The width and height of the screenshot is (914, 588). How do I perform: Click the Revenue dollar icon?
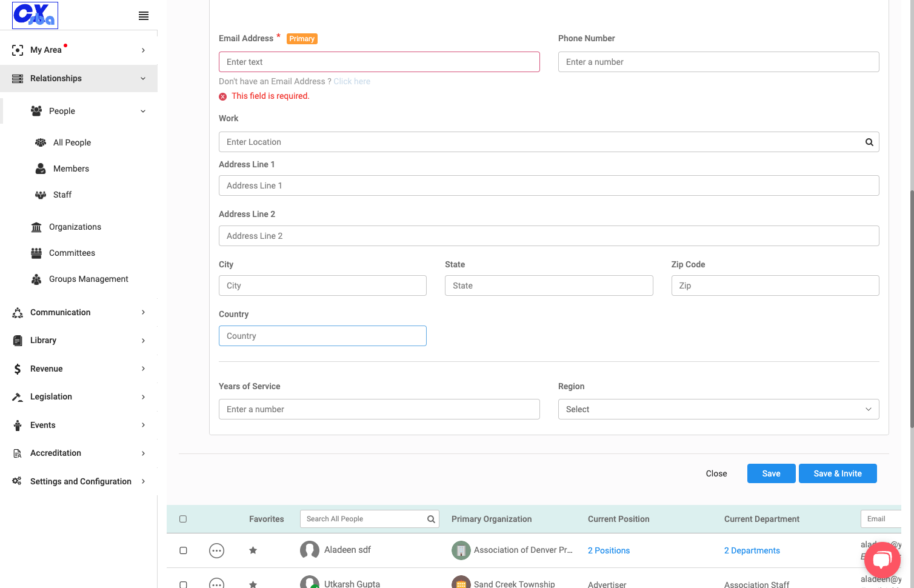tap(18, 369)
